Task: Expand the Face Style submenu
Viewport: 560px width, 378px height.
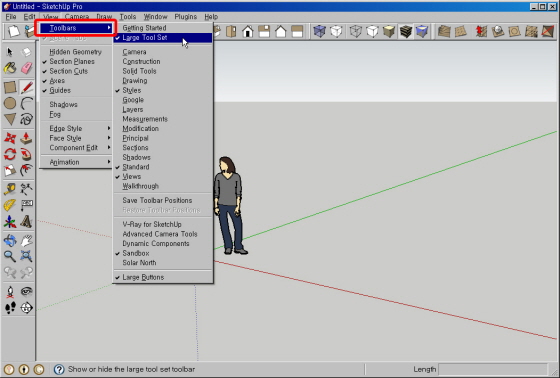Action: [76, 138]
